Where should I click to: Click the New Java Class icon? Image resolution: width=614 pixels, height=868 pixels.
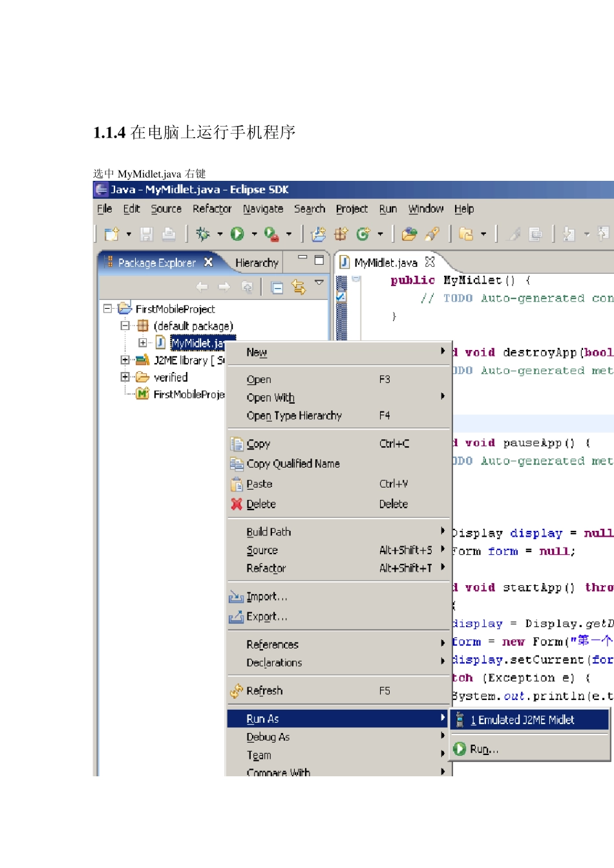coord(363,234)
